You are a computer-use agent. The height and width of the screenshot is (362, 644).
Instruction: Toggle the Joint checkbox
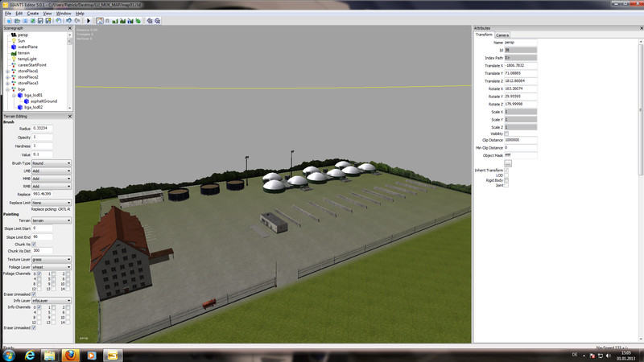[x=506, y=185]
